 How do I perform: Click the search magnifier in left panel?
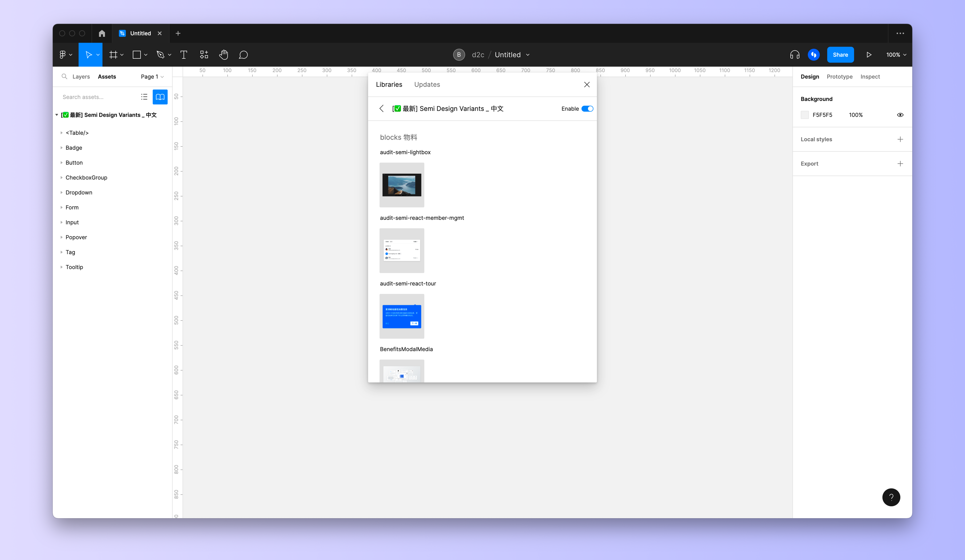point(64,77)
